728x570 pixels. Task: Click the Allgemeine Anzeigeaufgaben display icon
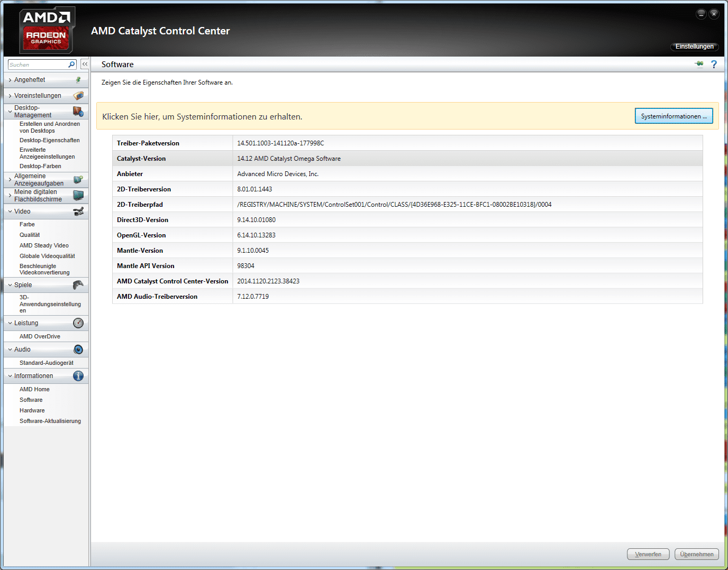[x=78, y=180]
